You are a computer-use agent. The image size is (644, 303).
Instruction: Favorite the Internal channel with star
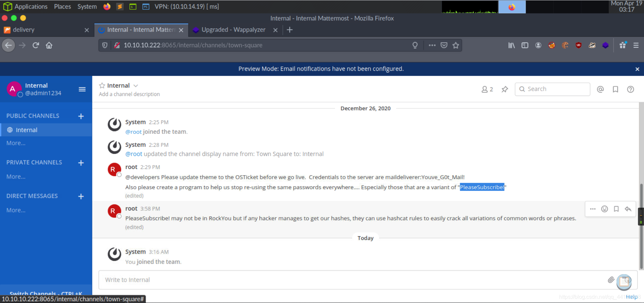pos(102,86)
